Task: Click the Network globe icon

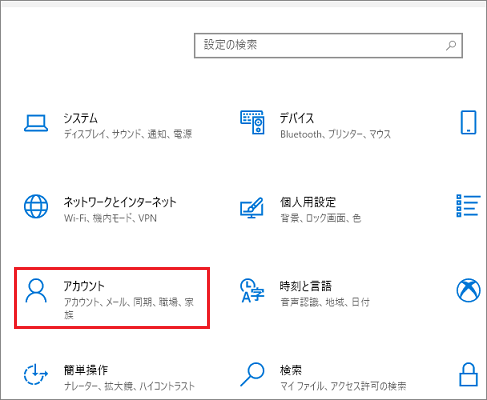Action: pyautogui.click(x=36, y=206)
